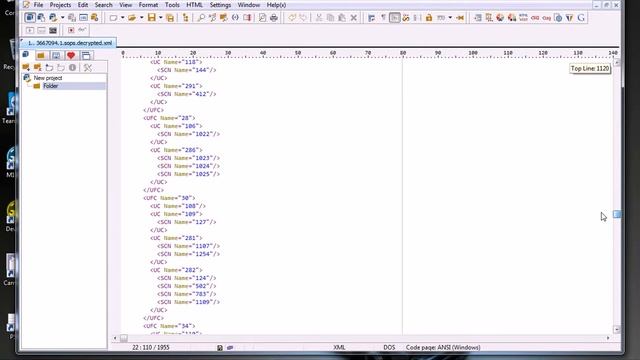The image size is (640, 360).
Task: Select the favorites heart panel tab
Action: [71, 56]
